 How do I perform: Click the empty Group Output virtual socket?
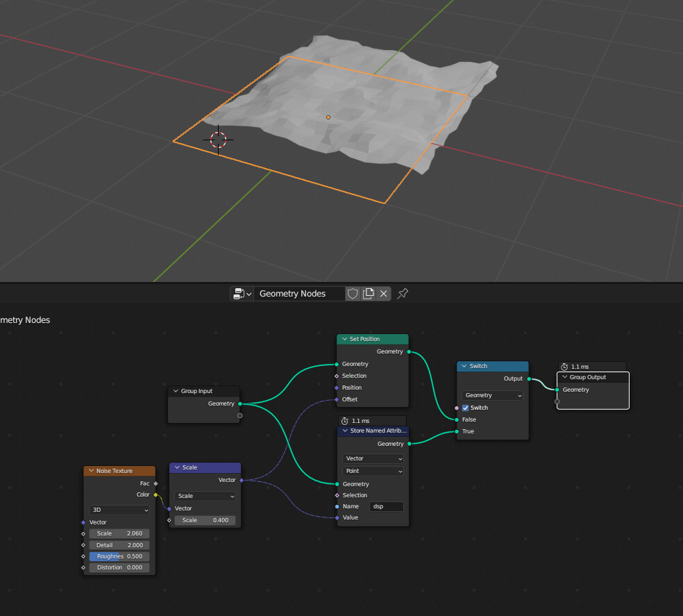point(557,401)
